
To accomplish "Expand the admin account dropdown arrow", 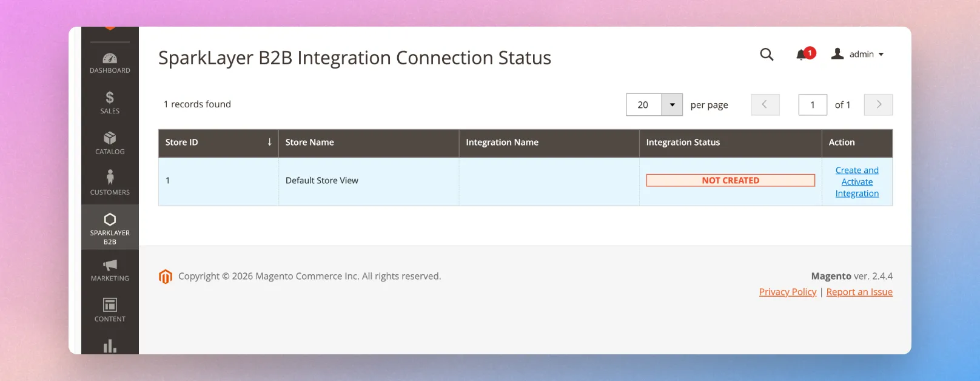I will (881, 55).
